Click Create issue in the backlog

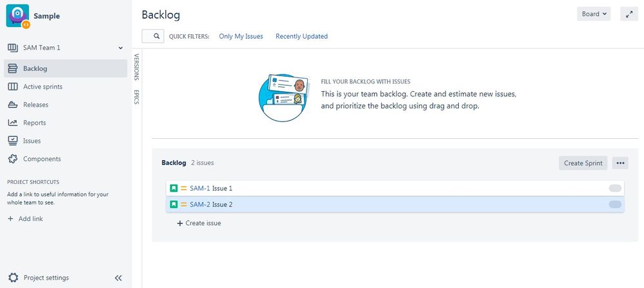(x=199, y=223)
